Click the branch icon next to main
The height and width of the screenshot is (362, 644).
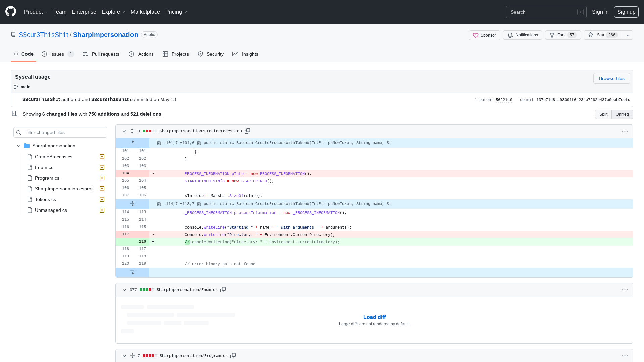coord(16,87)
